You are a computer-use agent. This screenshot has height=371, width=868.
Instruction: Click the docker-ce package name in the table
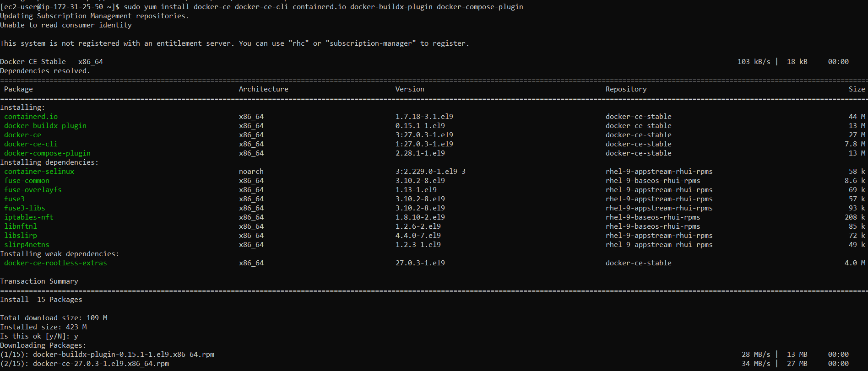[22, 135]
